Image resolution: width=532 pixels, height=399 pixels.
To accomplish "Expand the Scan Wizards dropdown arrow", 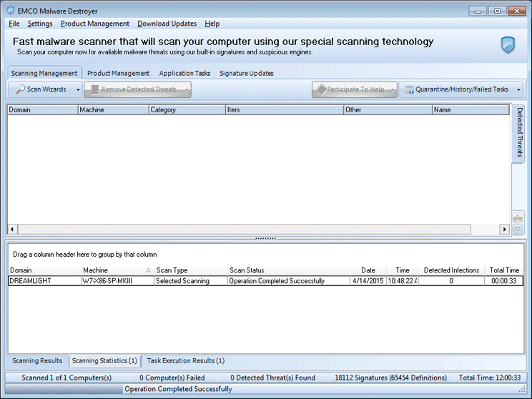I will click(x=78, y=89).
